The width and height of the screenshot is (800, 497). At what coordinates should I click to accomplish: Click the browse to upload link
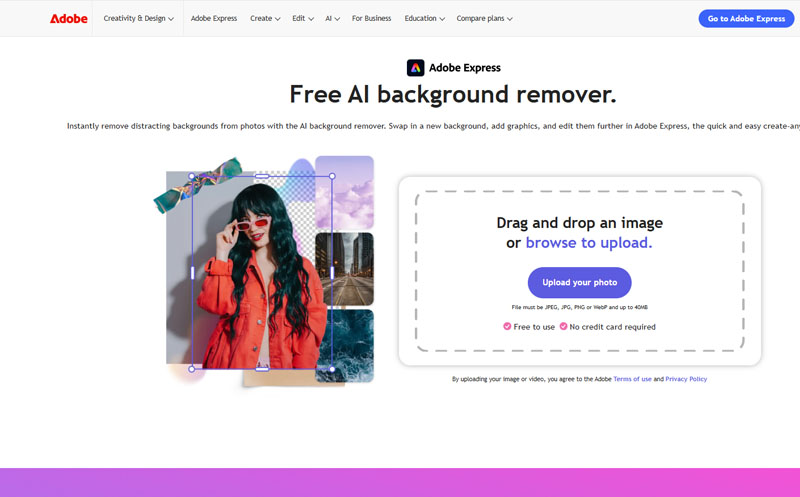point(589,242)
